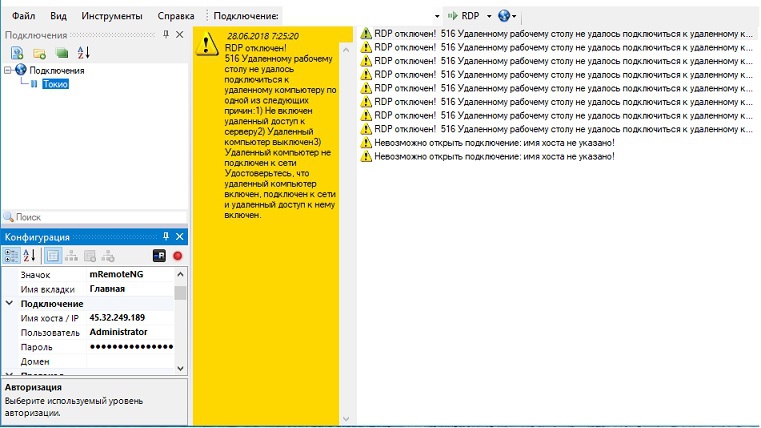The height and width of the screenshot is (428, 761).
Task: Click the host IP value 45.32.249.189
Action: tap(117, 317)
